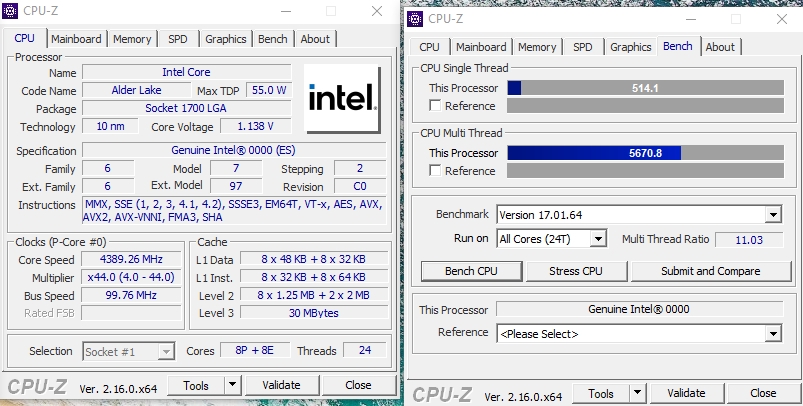Click Multiplier value x44.0 (4.0 - 44.0)
803x406 pixels.
(131, 277)
